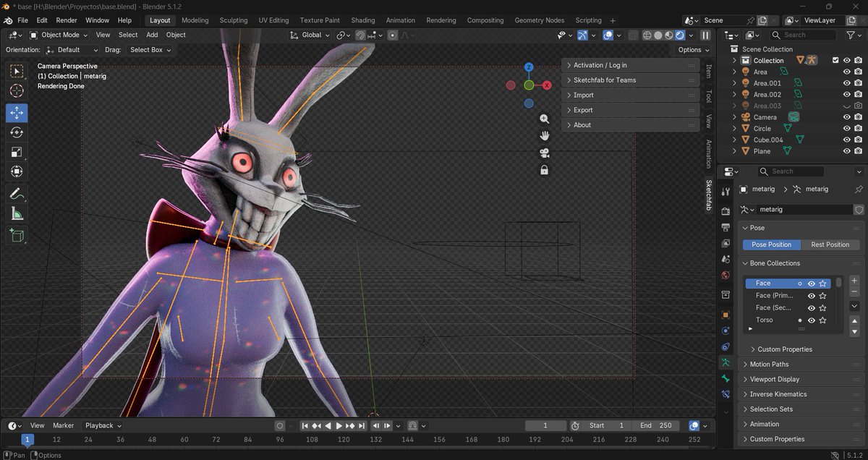The height and width of the screenshot is (460, 868).
Task: Click the Rest Position button
Action: pyautogui.click(x=830, y=244)
